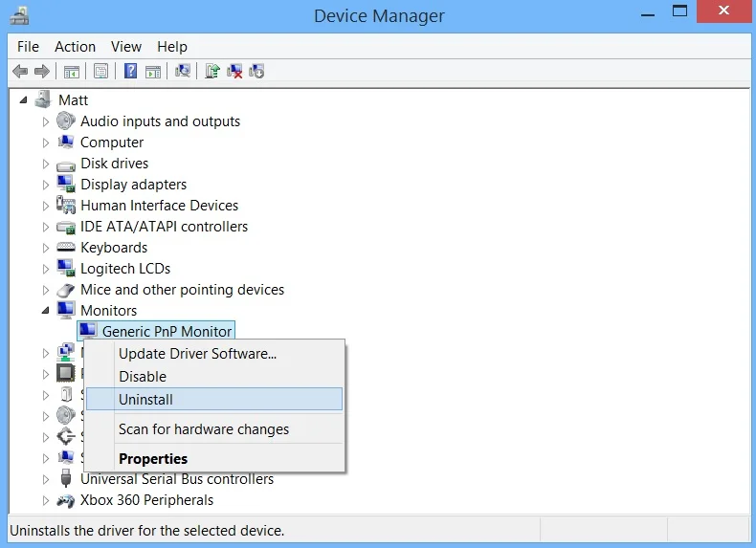
Task: Open the File menu
Action: point(28,47)
